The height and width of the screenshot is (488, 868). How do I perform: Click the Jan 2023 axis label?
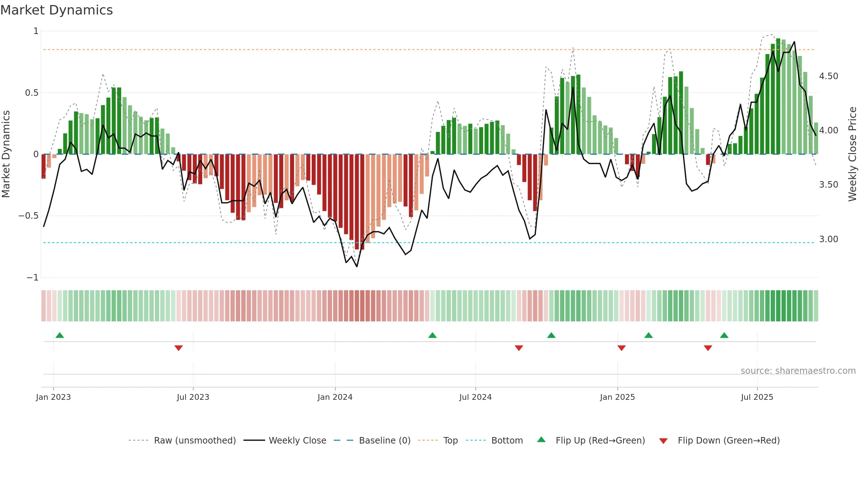tap(54, 397)
